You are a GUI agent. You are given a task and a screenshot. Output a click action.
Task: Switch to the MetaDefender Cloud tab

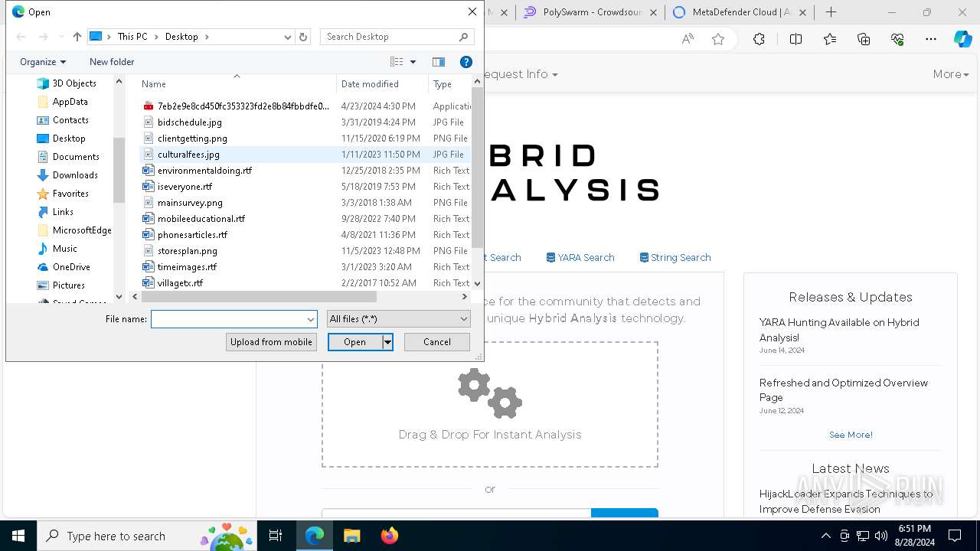740,12
